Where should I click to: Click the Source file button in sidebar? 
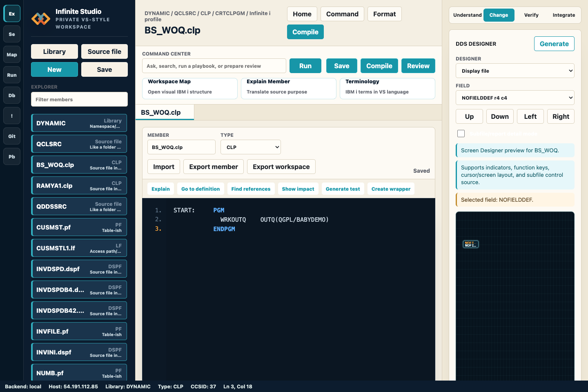[105, 51]
